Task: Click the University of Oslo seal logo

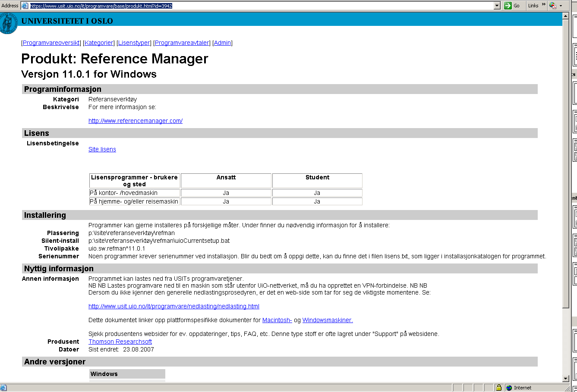Action: 8,23
